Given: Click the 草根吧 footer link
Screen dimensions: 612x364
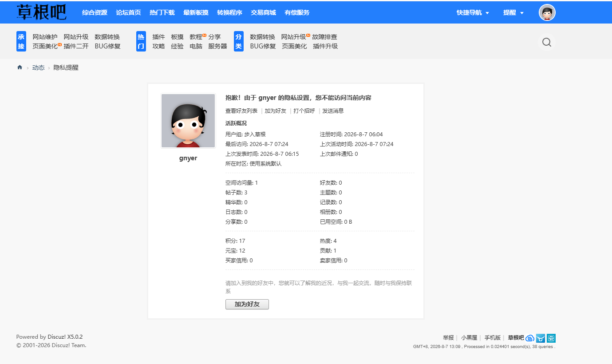Looking at the screenshot, I should [x=516, y=338].
